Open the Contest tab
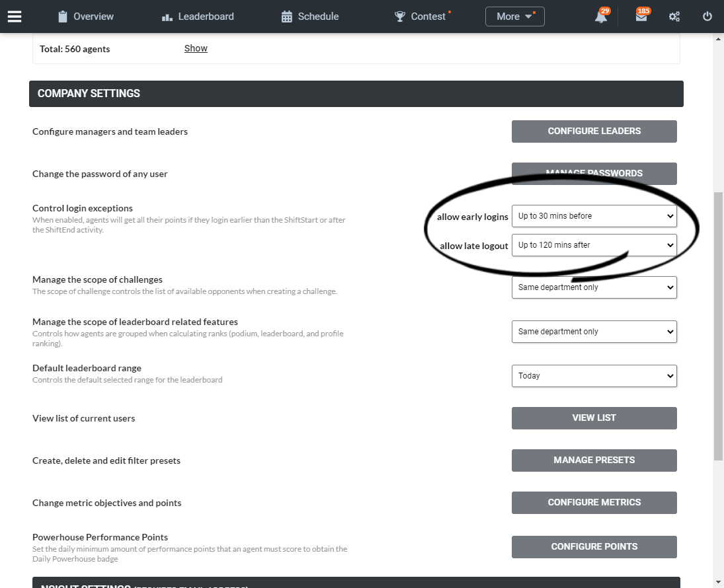 pos(420,17)
